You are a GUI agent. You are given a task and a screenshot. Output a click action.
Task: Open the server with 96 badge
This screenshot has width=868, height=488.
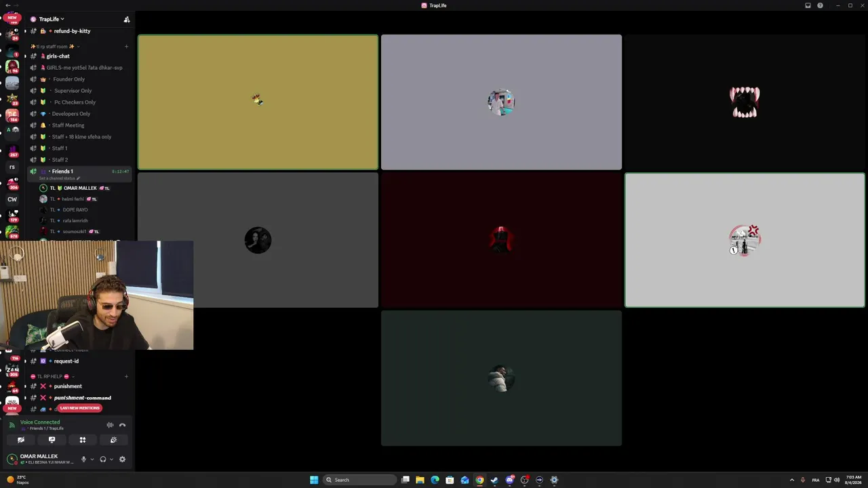[x=12, y=66]
